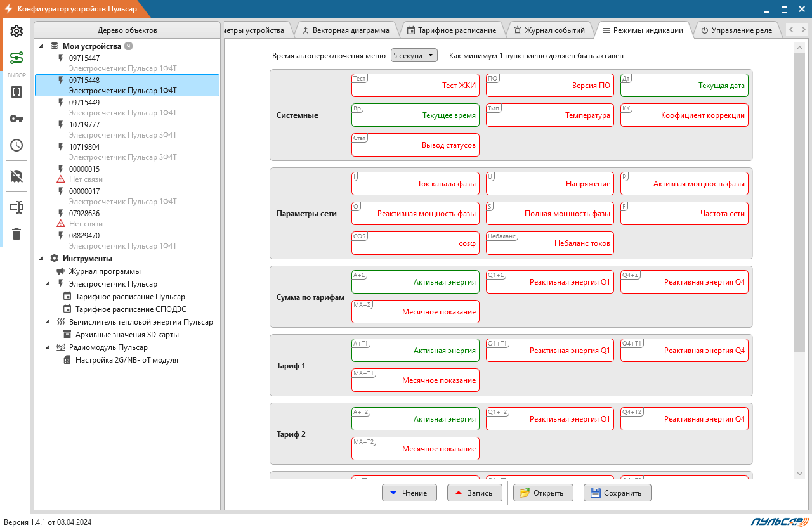Screen dimensions: 812x530
Task: Toggle the Версия ПО menu item
Action: [x=550, y=86]
